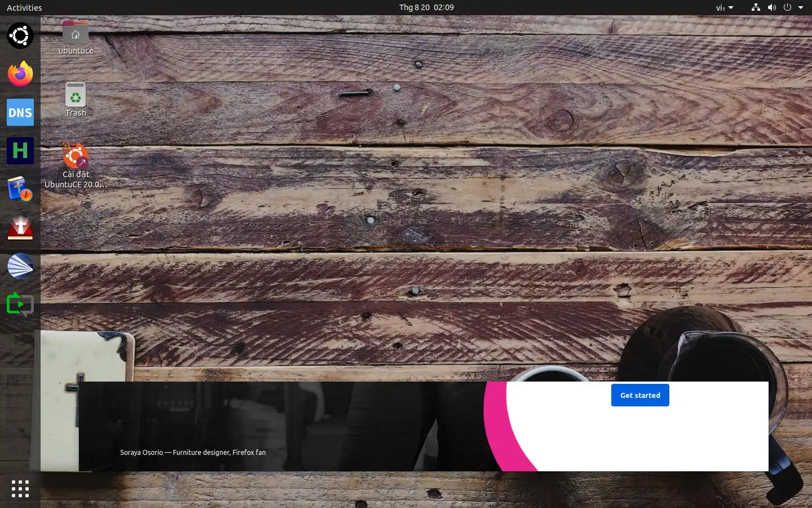This screenshot has height=508, width=812.
Task: Open the Ubuntu logo dock launcher
Action: click(x=20, y=36)
